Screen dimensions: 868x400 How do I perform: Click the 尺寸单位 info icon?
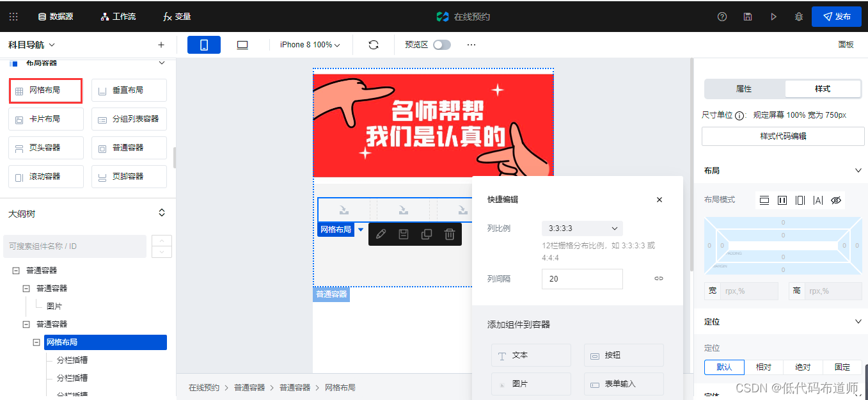click(740, 116)
